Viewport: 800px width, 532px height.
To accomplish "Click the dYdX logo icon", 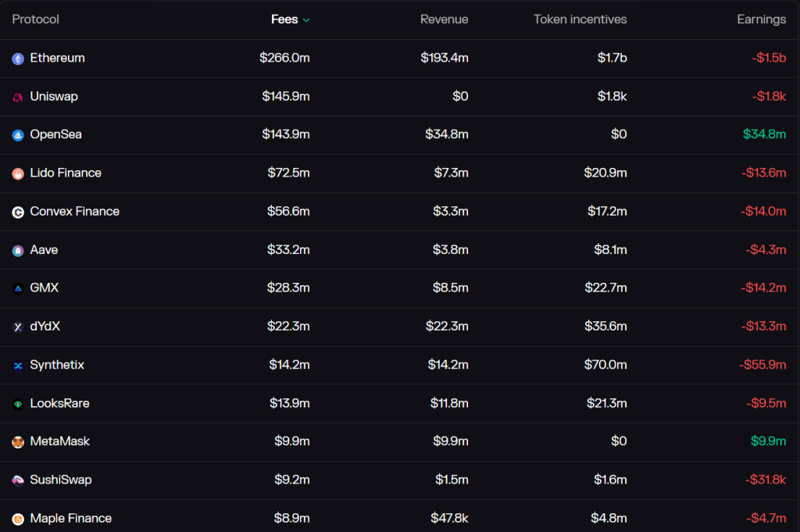I will 18,327.
